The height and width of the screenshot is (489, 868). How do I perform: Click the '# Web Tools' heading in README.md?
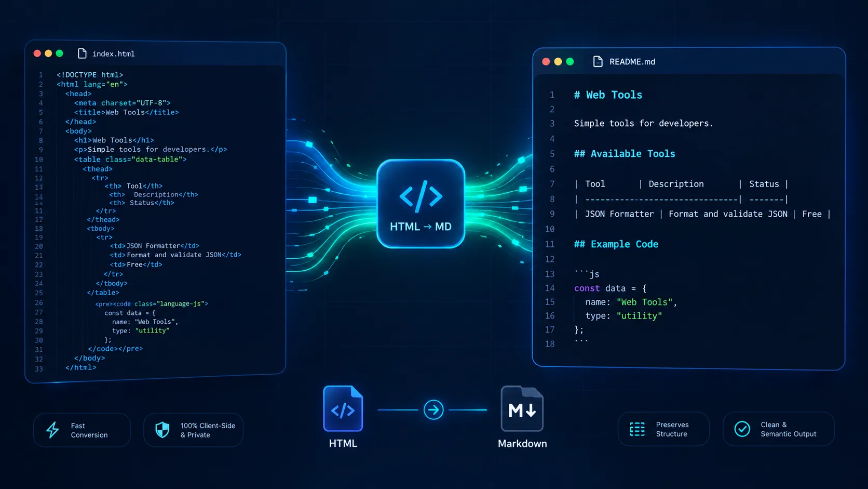[608, 95]
